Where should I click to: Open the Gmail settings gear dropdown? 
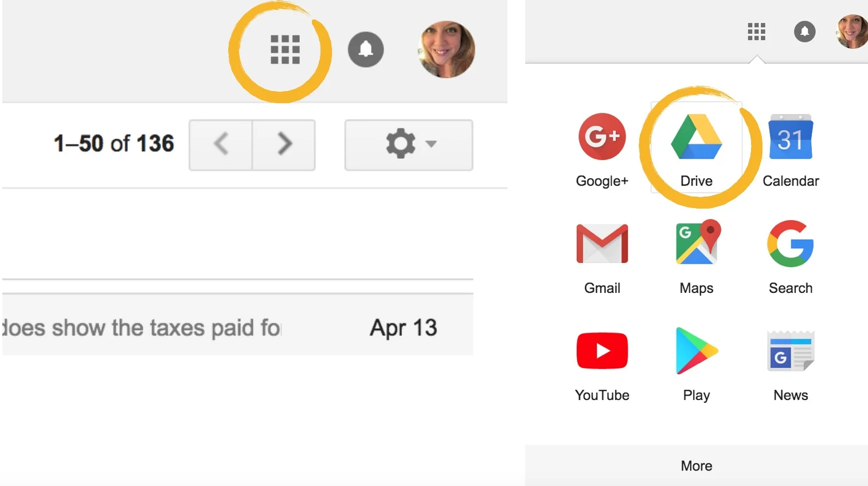click(409, 144)
